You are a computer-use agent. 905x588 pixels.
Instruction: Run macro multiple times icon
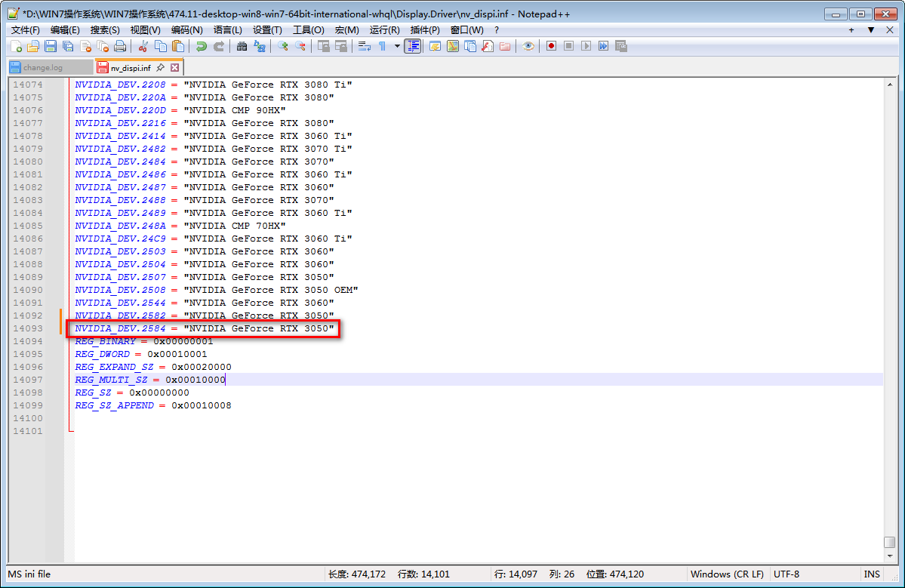[603, 46]
